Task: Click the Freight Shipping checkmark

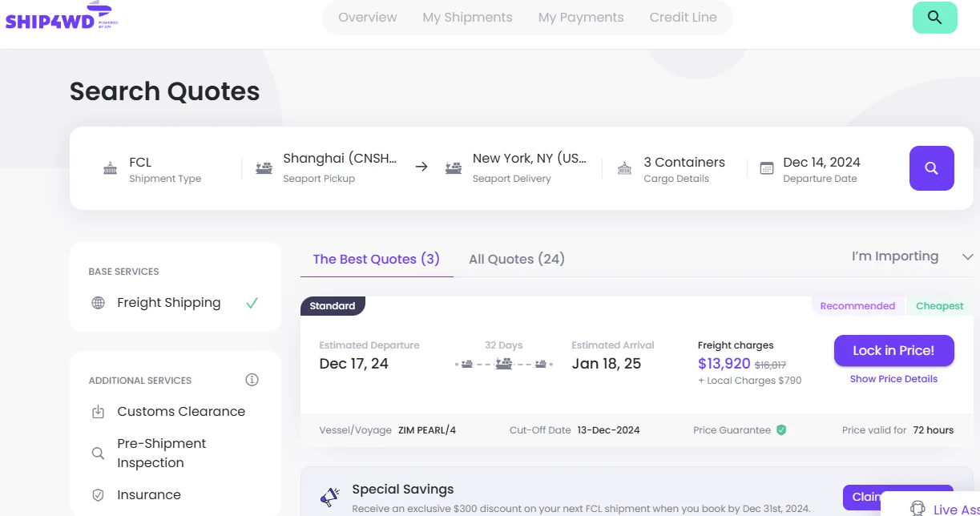Action: tap(252, 303)
